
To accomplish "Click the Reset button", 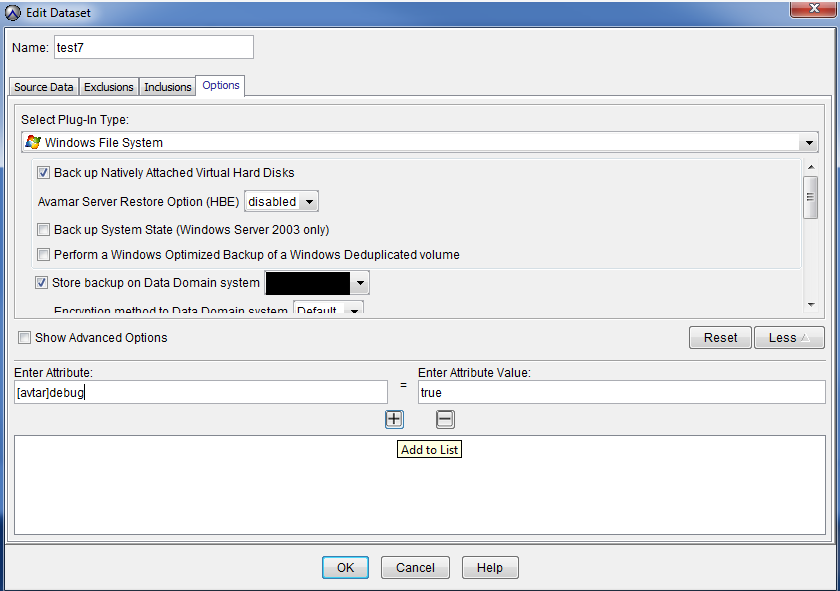I will click(x=720, y=338).
